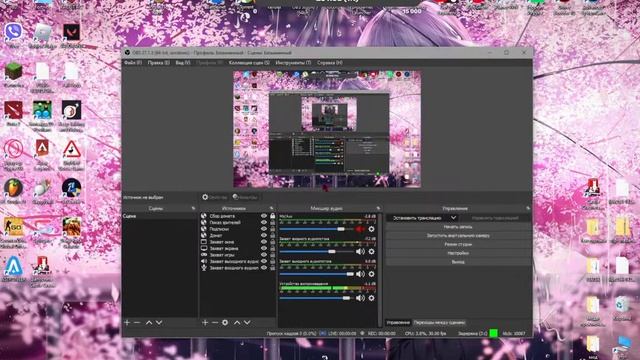640x360 pixels.
Task: Open the Файл menu
Action: pos(133,63)
